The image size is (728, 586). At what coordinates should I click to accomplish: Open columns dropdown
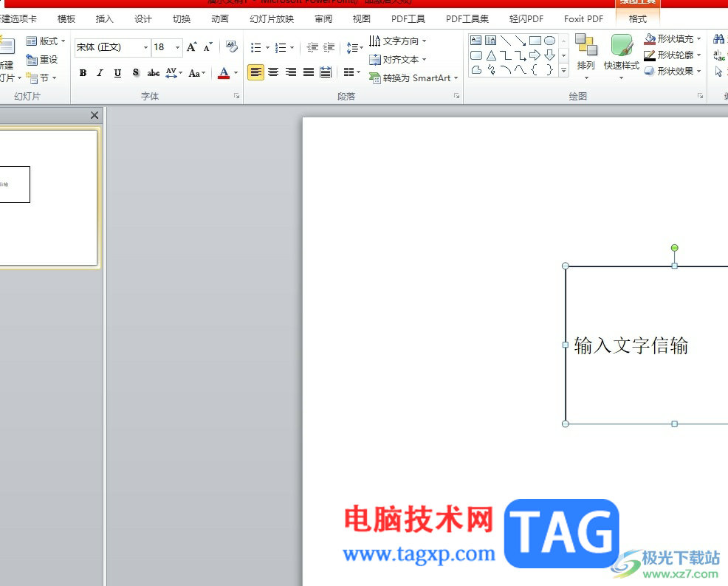pyautogui.click(x=352, y=72)
